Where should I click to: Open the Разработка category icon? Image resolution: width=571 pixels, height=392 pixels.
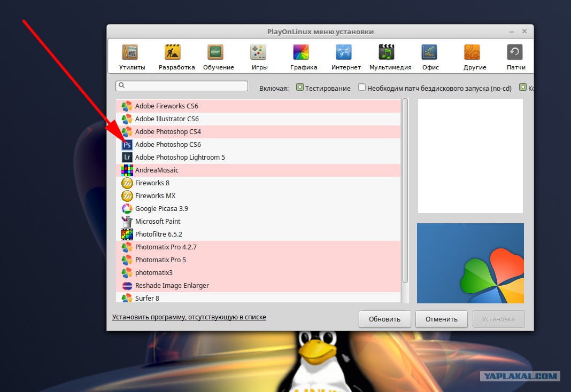pos(173,52)
